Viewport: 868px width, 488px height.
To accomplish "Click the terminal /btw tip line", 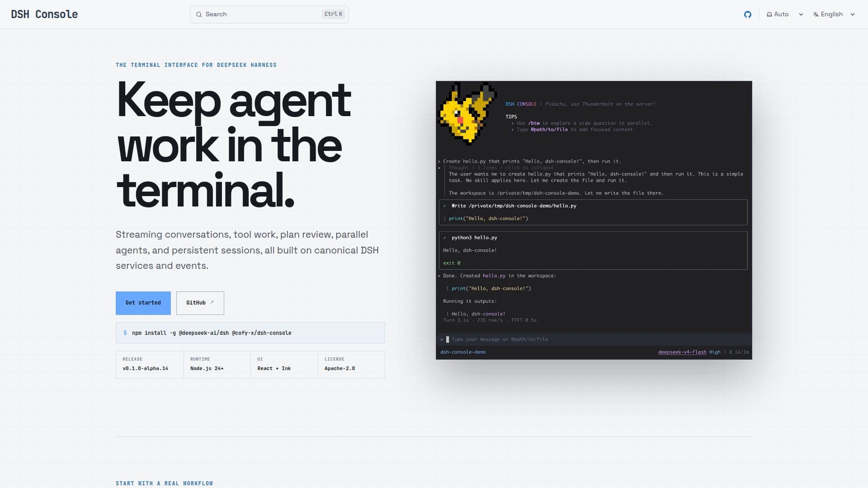I will click(x=581, y=123).
